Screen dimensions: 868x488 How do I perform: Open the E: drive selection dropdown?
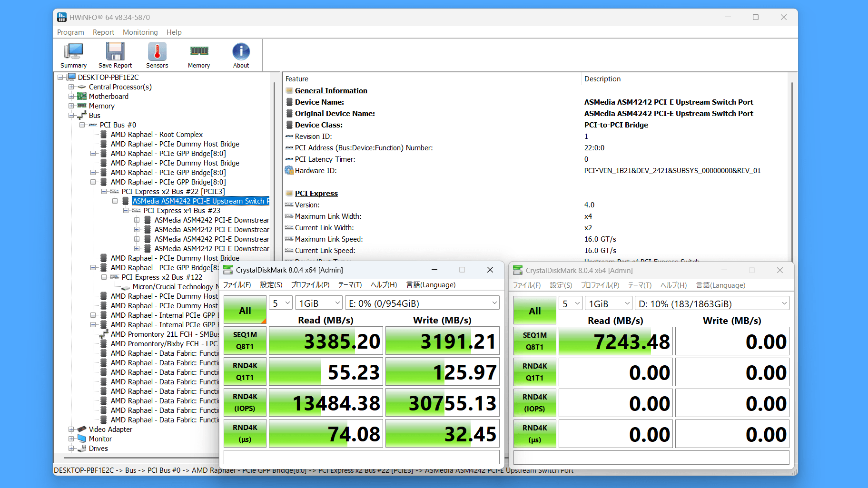(x=423, y=303)
